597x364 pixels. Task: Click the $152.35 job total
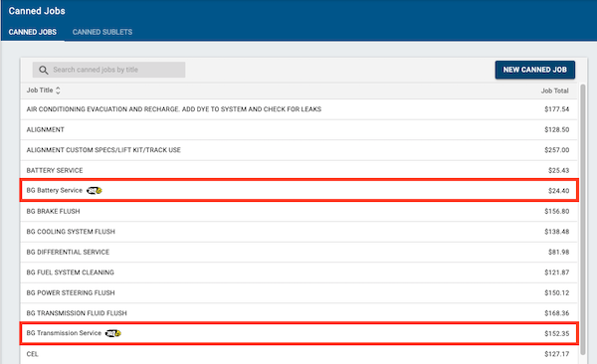(556, 333)
